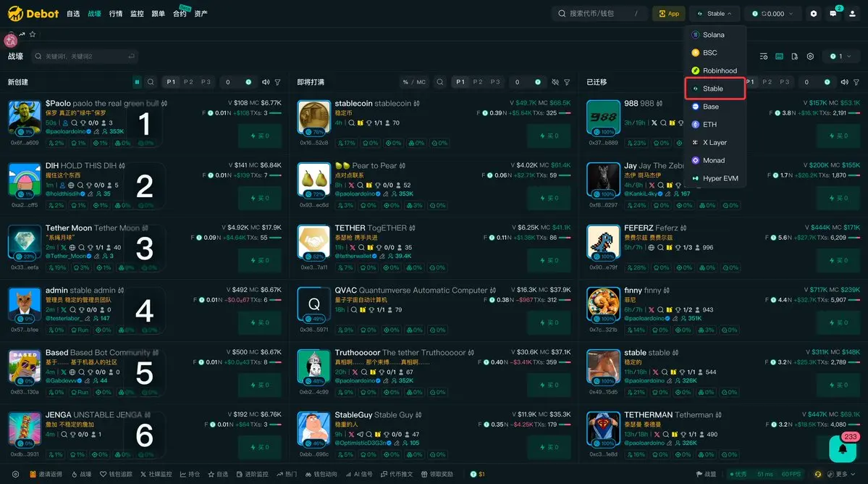Screen dimensions: 868x484
Task: Select P2 preset in 新创建 column
Action: point(188,82)
